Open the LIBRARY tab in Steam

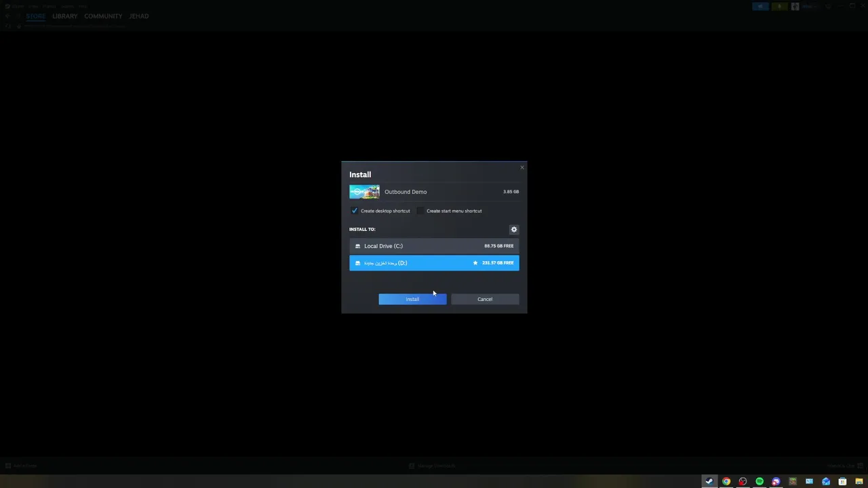pos(65,16)
